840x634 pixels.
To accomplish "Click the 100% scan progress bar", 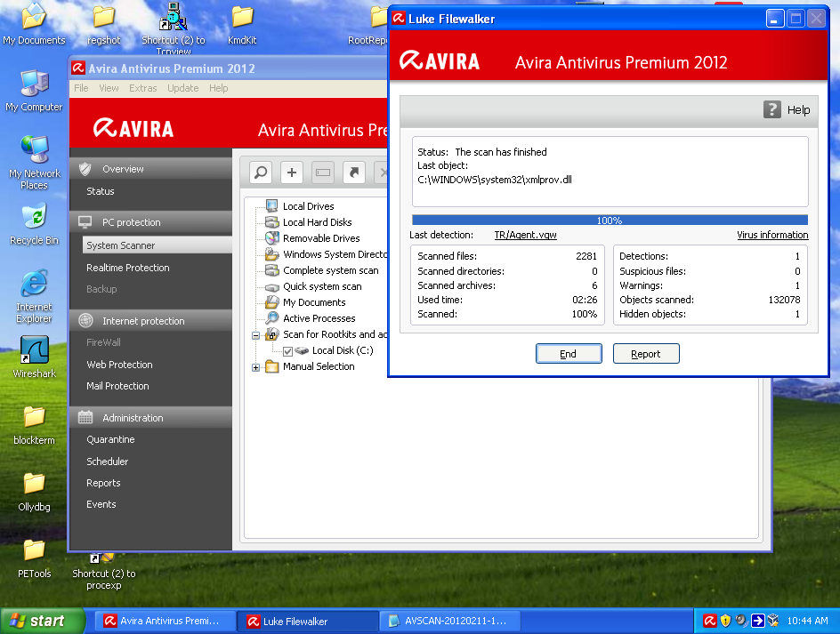I will click(610, 221).
